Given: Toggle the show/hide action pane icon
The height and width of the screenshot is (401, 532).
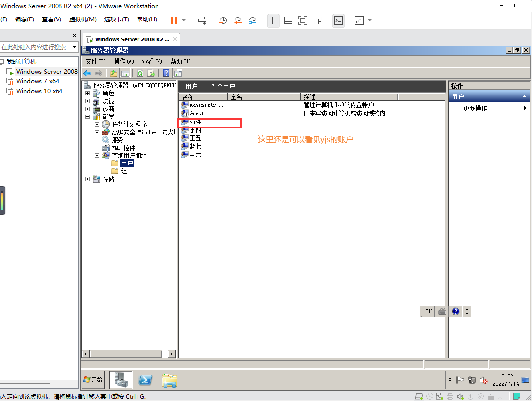Looking at the screenshot, I should pyautogui.click(x=178, y=73).
